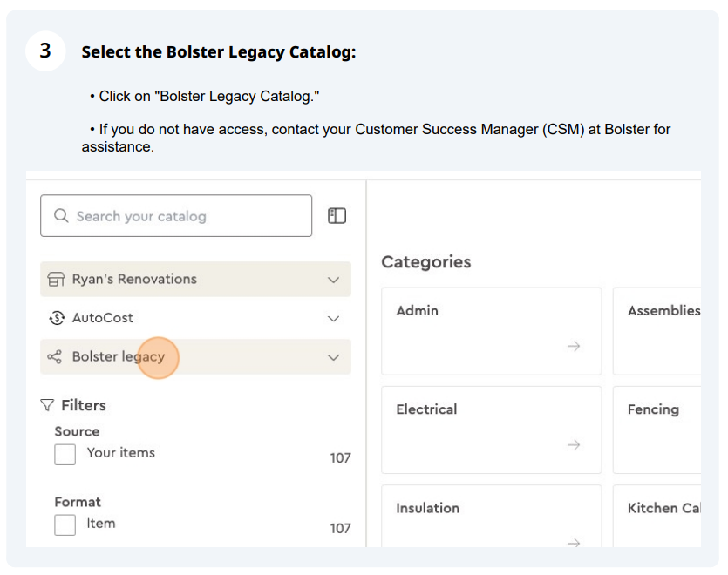Click the arrow on Admin card
Viewport: 728px width, 575px height.
pos(574,346)
